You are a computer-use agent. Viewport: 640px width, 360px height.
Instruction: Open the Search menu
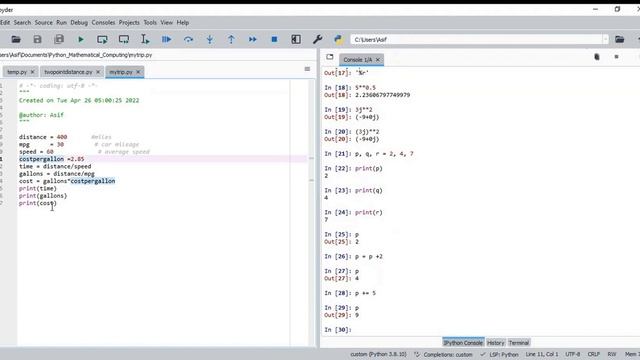click(x=22, y=22)
